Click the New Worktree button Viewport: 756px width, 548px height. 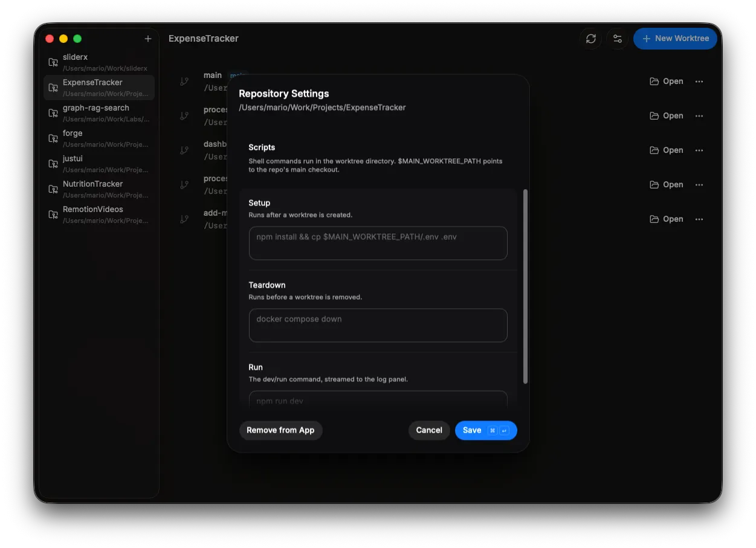pos(675,39)
